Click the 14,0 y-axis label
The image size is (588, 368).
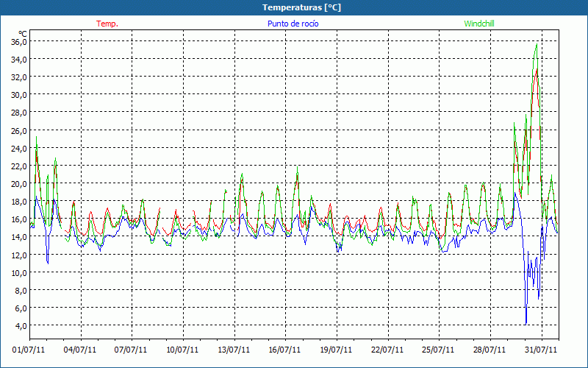[x=18, y=236]
